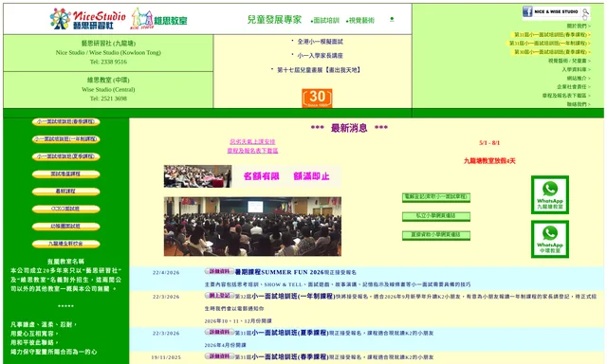
Task: Click 詳細資料 button for Summer Fun 2026
Action: click(x=219, y=271)
